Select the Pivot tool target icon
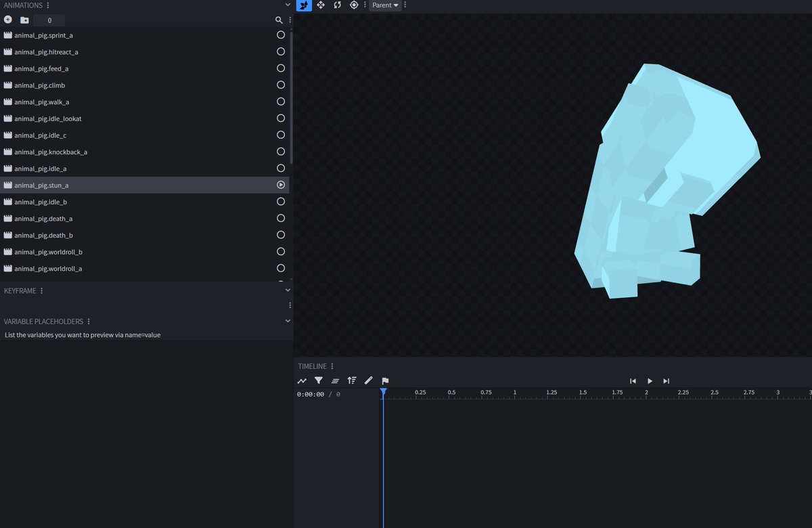This screenshot has width=812, height=528. click(x=354, y=5)
